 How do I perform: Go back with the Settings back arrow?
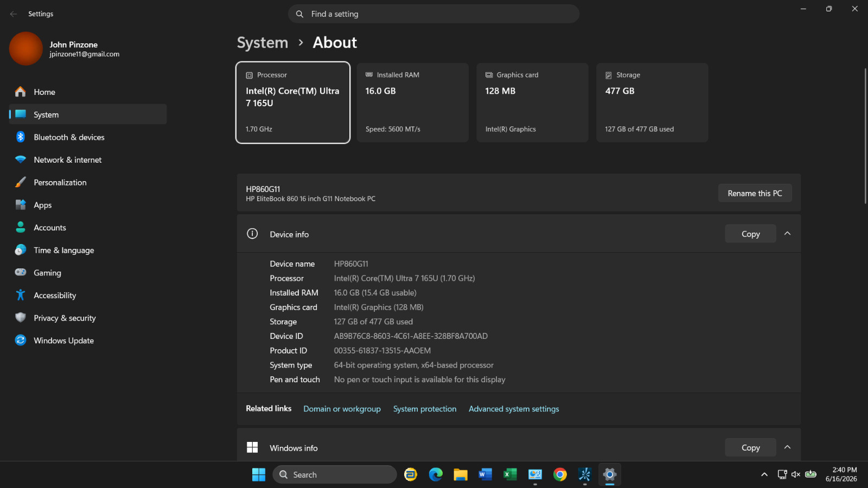point(14,14)
